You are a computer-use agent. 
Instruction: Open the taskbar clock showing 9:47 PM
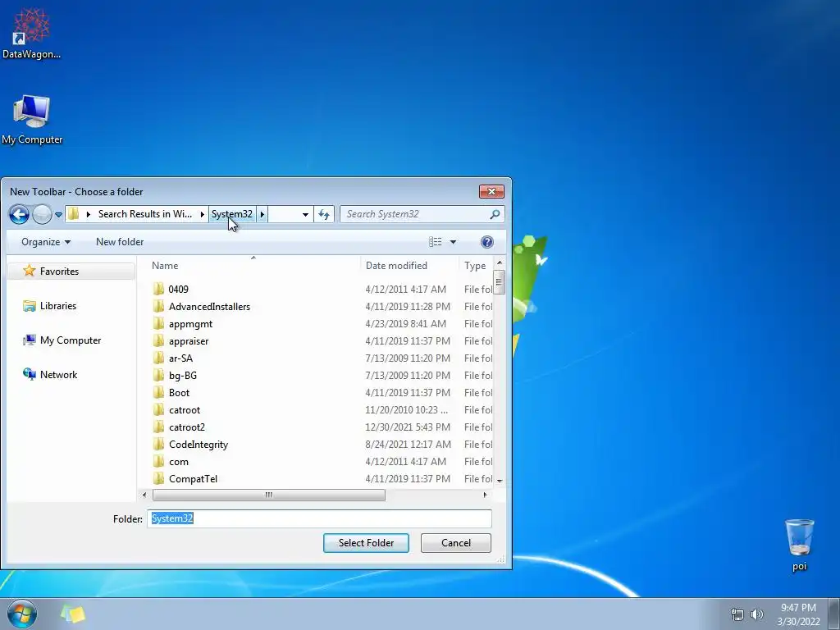click(x=798, y=614)
